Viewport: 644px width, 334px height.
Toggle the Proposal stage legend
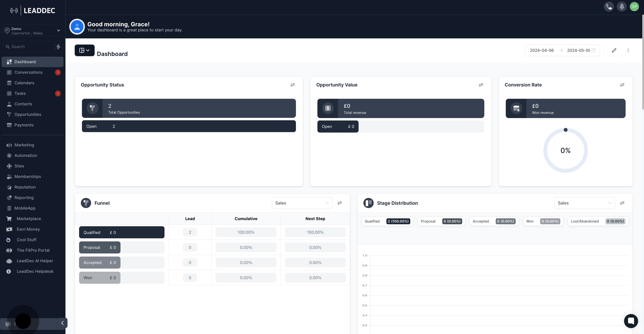tap(441, 221)
